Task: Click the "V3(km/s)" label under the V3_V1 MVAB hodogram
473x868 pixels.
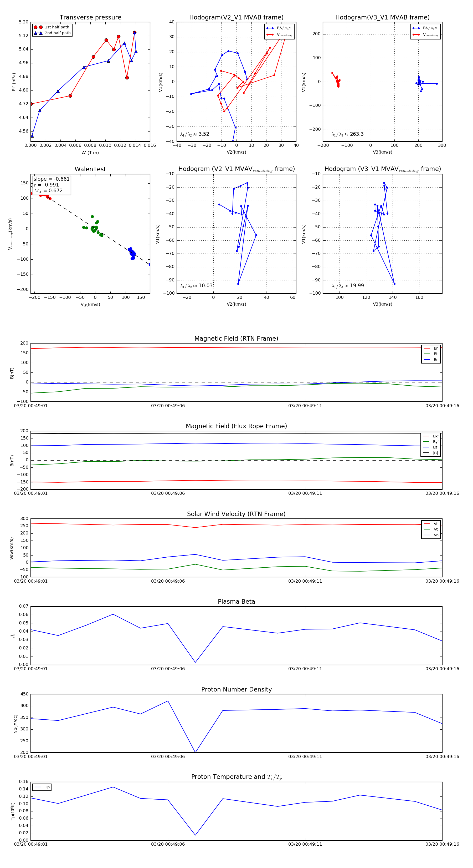Action: click(x=382, y=152)
